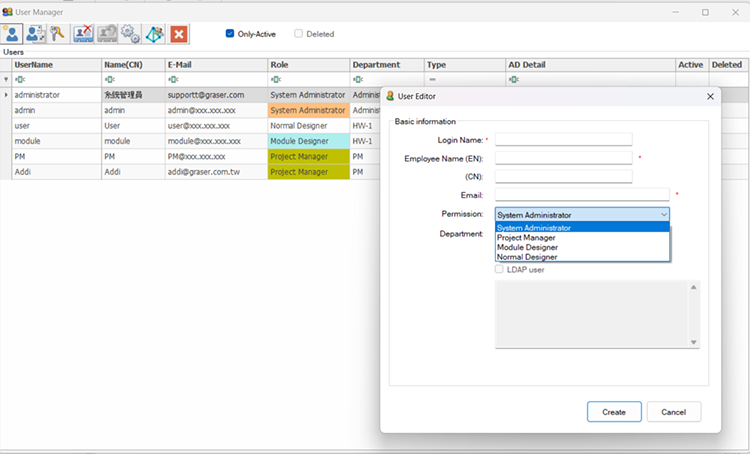Choose Normal Designer from Permission list

582,256
